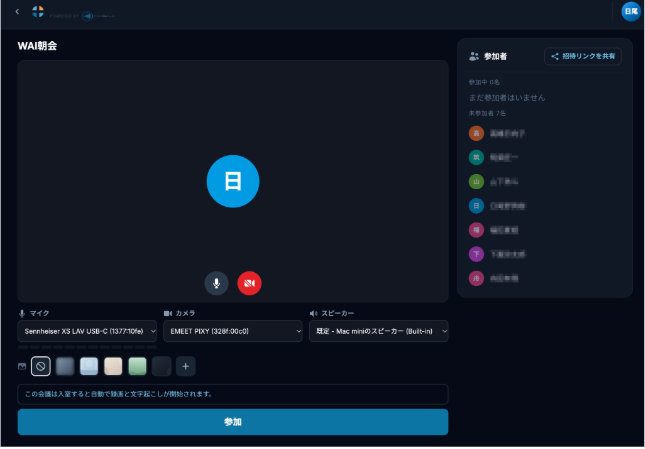Go back with the top-left arrow
Image resolution: width=645 pixels, height=449 pixels.
click(17, 12)
